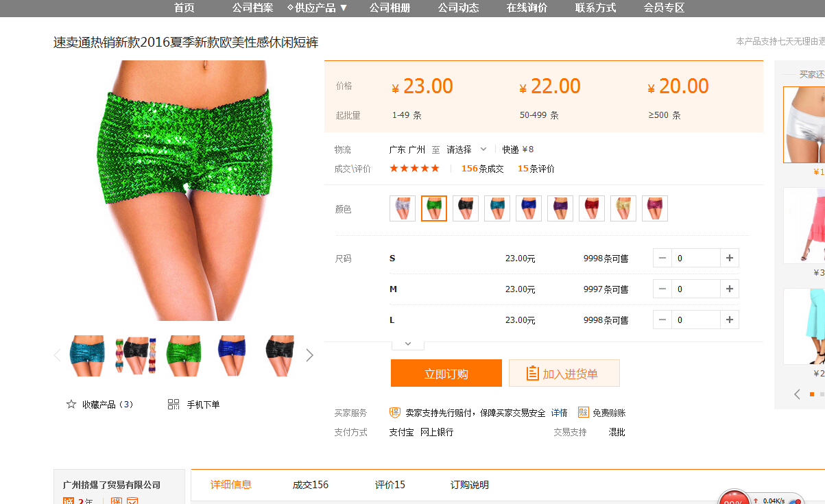The height and width of the screenshot is (504, 825).
Task: Click the 立即订购 button
Action: point(446,374)
